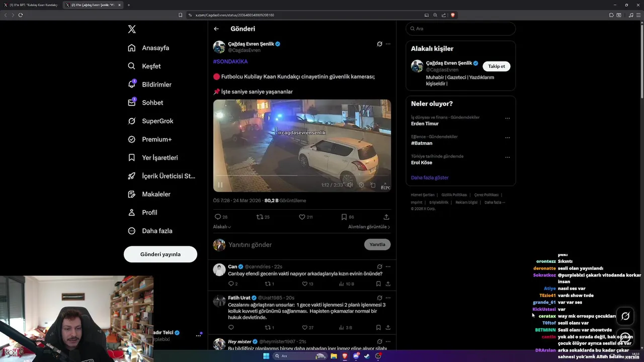Click the Brave shields icon
644x362 pixels.
click(453, 15)
